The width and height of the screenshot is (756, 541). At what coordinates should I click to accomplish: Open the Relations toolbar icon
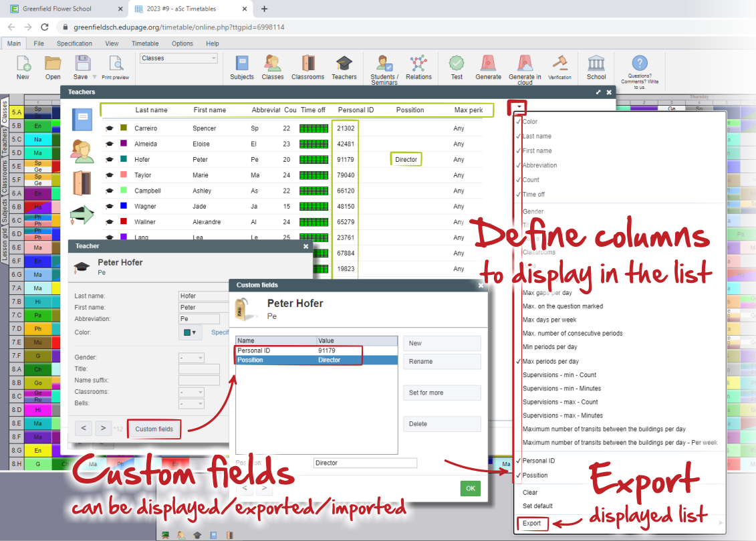tap(418, 67)
